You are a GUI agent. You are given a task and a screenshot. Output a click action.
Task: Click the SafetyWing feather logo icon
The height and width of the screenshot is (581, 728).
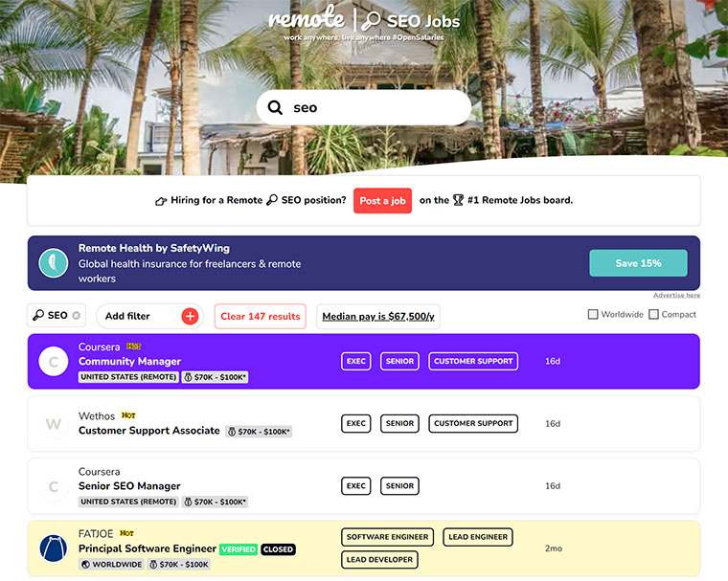(53, 263)
